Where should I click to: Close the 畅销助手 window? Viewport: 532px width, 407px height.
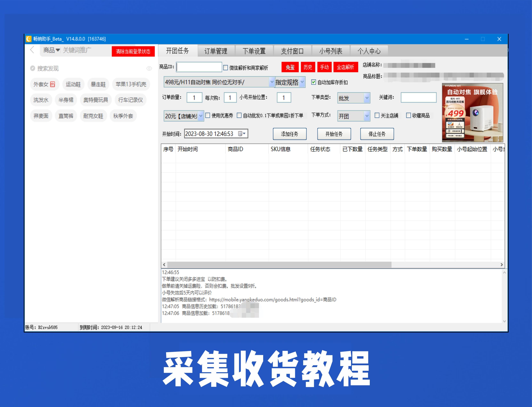pos(499,39)
